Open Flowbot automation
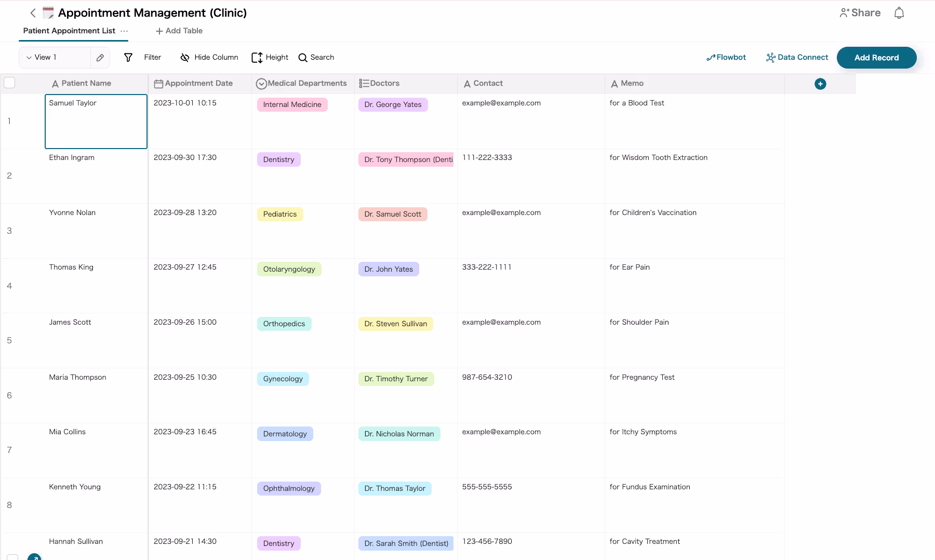This screenshot has width=935, height=560. click(726, 58)
